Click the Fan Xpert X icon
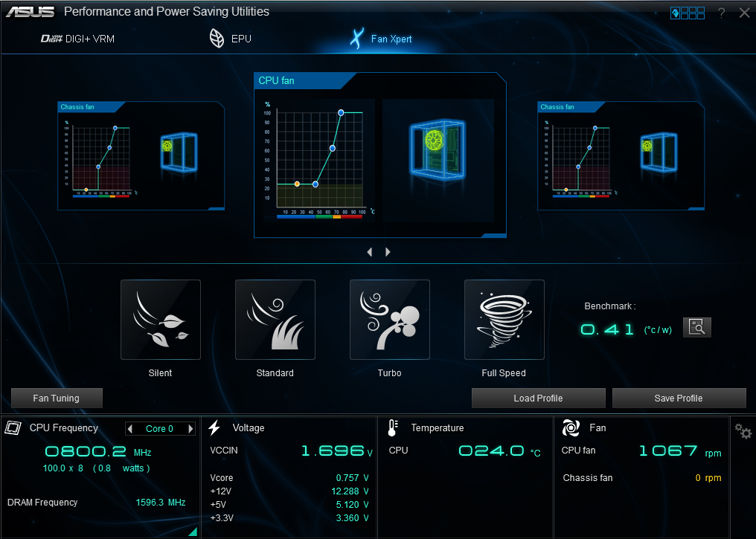The width and height of the screenshot is (756, 539). (356, 39)
